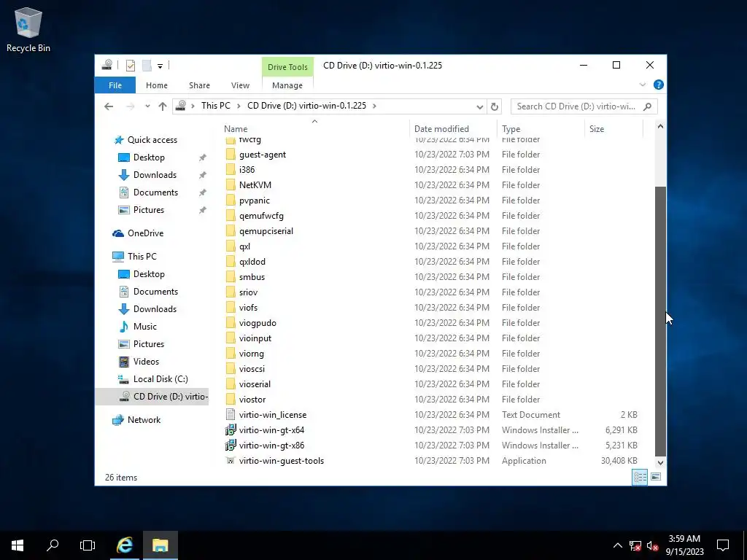Switch to the Home ribbon tab
Viewport: 747px width, 560px height.
point(157,85)
